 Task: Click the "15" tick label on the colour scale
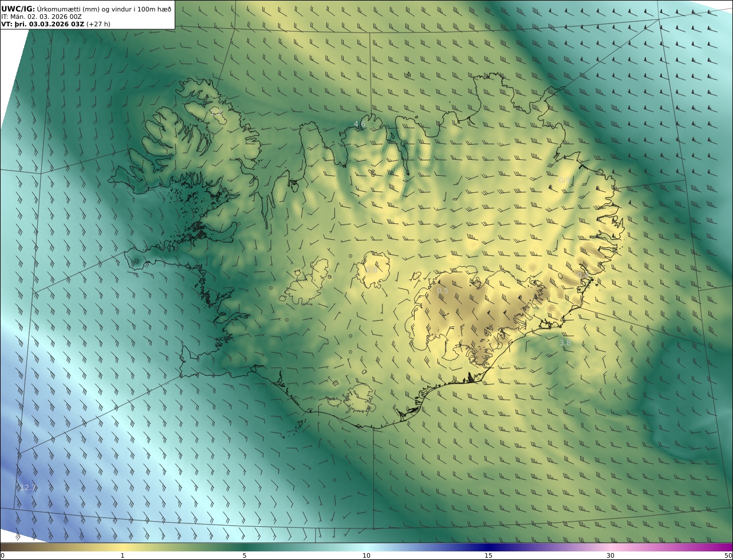(488, 555)
